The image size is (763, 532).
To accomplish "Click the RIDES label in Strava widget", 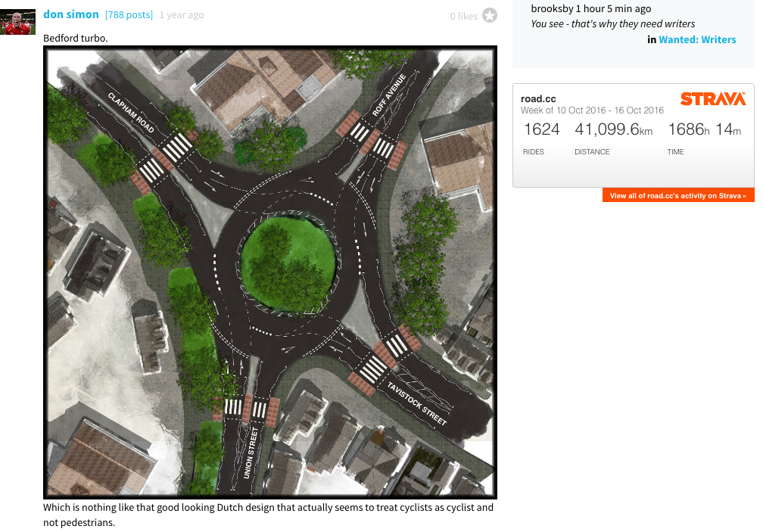I will (534, 151).
